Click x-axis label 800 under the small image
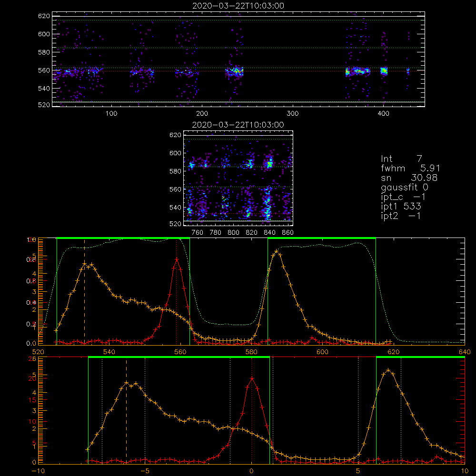Image resolution: width=476 pixels, height=476 pixels. click(x=233, y=233)
